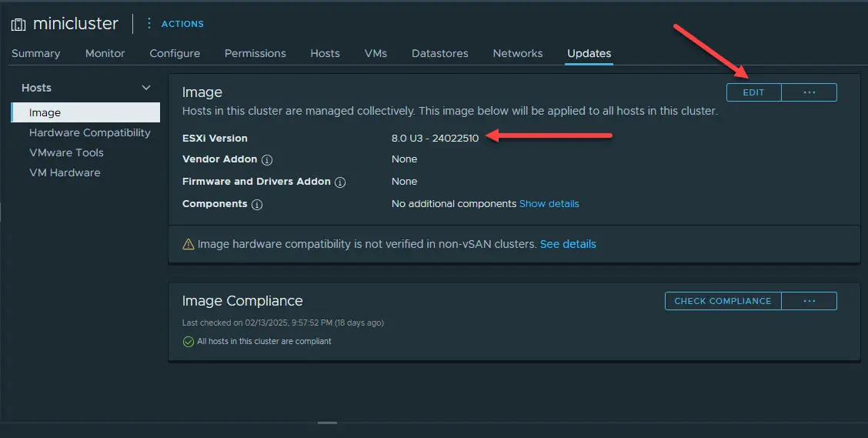Open the Datastores tab
This screenshot has width=868, height=438.
[440, 54]
